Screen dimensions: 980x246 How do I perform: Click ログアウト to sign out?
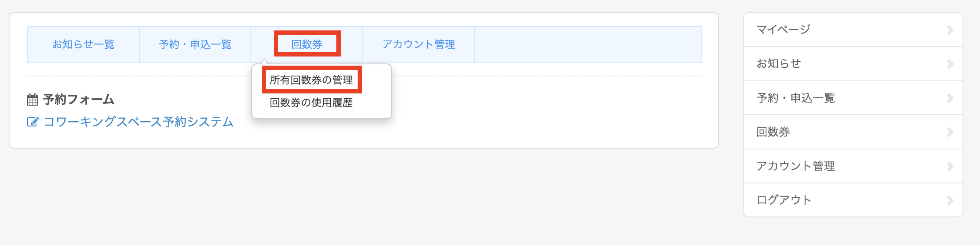pos(784,200)
